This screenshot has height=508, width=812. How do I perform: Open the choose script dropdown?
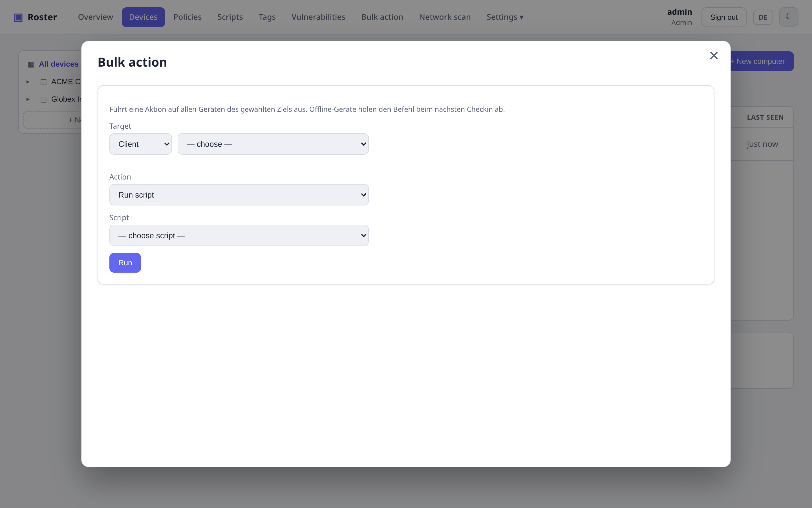click(x=239, y=235)
